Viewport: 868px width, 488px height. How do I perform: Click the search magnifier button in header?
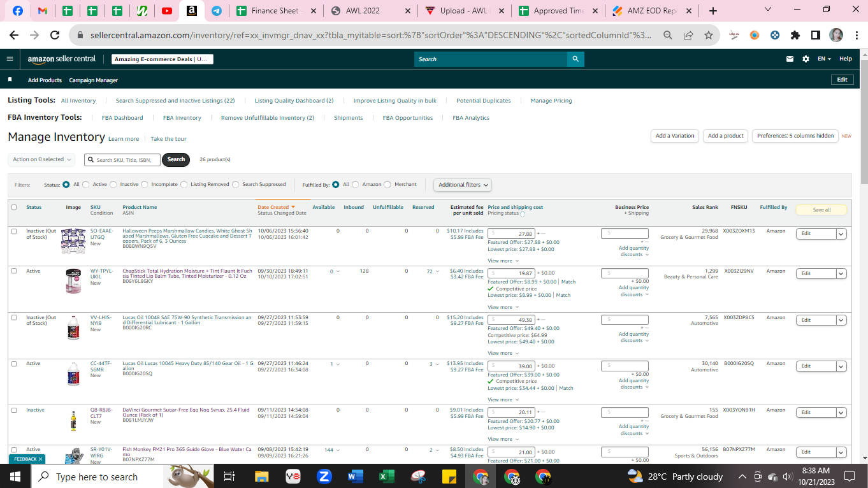[x=575, y=59]
